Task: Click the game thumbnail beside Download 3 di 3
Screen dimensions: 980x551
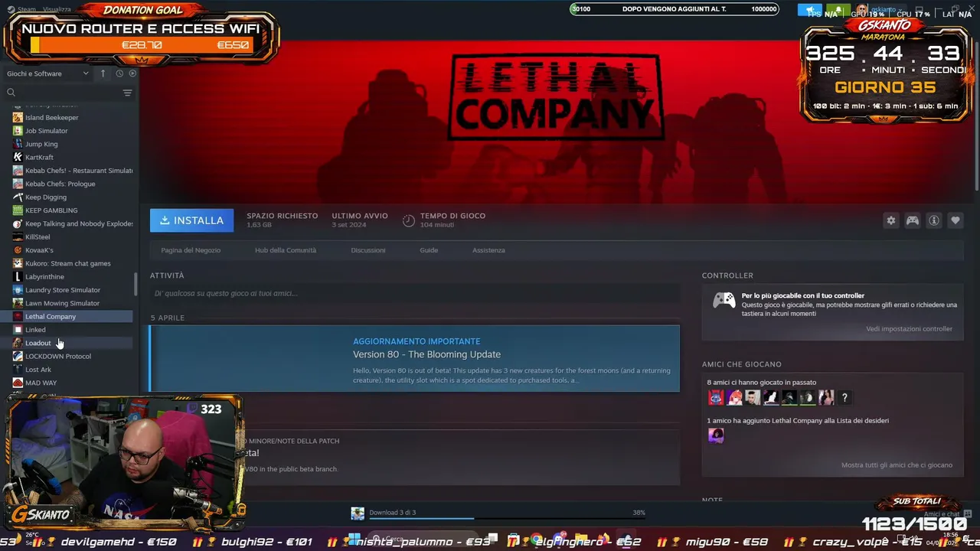Action: point(358,514)
